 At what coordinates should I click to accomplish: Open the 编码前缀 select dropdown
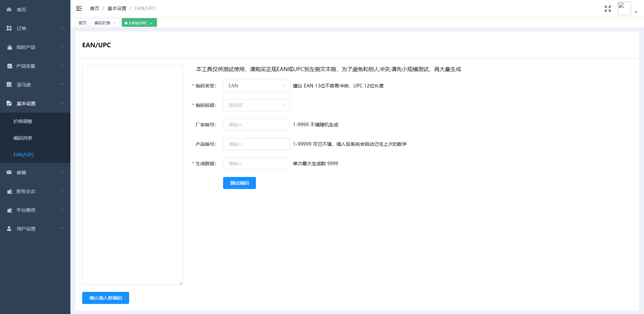(256, 105)
